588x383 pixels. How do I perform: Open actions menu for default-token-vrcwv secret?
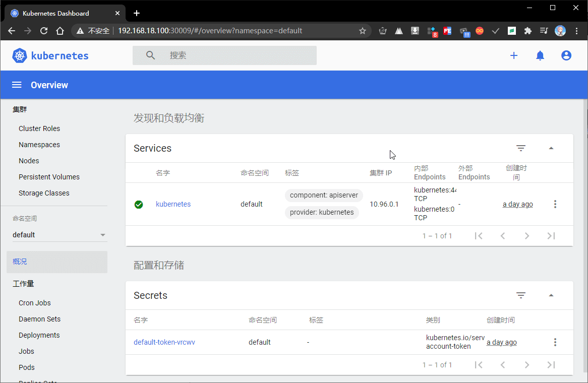pyautogui.click(x=555, y=342)
